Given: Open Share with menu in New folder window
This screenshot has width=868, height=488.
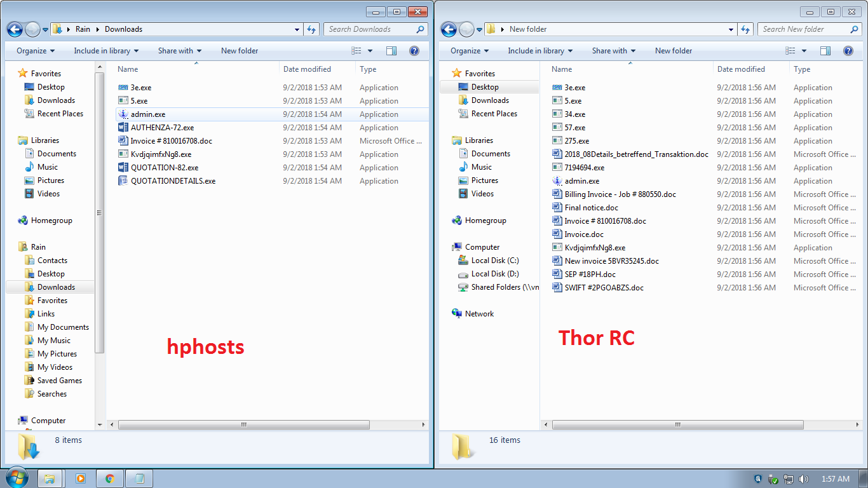Looking at the screenshot, I should [x=614, y=51].
